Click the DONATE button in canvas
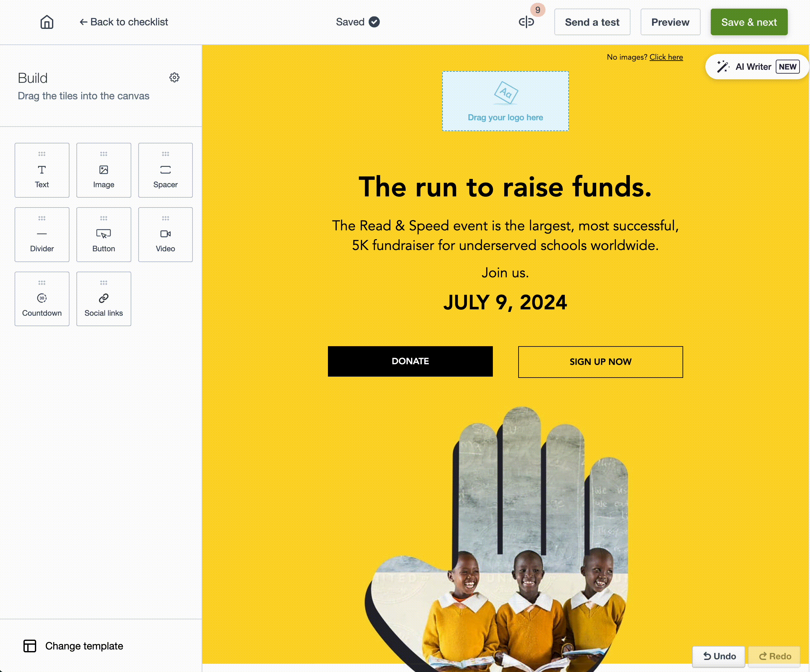Screen dimensions: 810x672 pos(410,361)
